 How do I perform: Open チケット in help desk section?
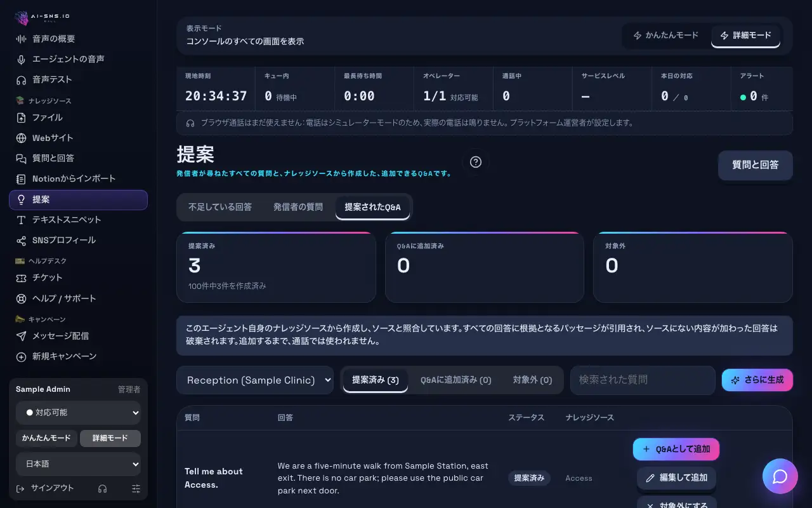click(x=78, y=277)
